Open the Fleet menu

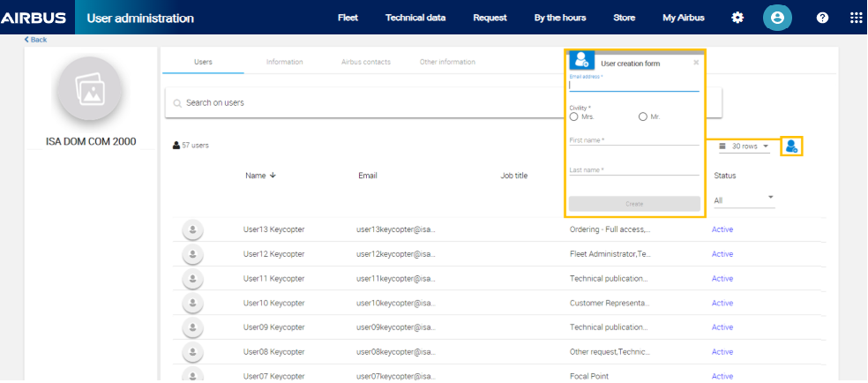click(348, 18)
